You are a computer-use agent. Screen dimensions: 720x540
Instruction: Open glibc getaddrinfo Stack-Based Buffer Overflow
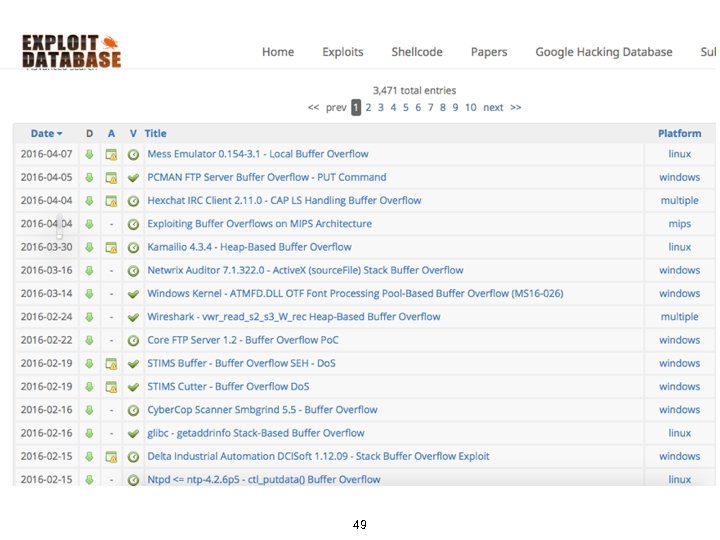click(x=255, y=433)
